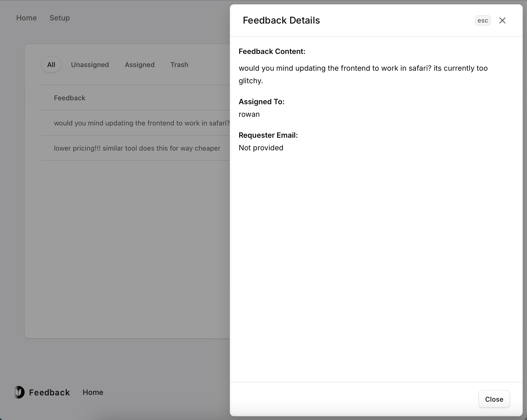Click the Feedback brand name in the footer
The width and height of the screenshot is (527, 420).
click(49, 392)
